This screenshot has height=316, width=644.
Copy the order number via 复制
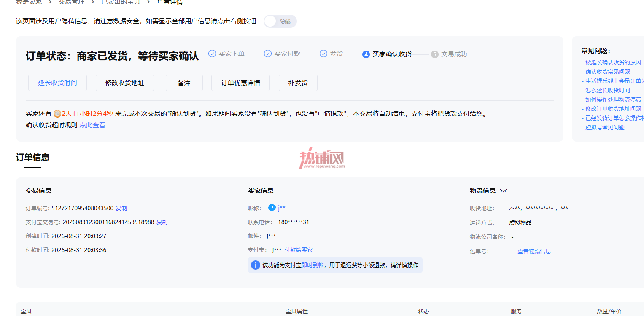coord(121,208)
